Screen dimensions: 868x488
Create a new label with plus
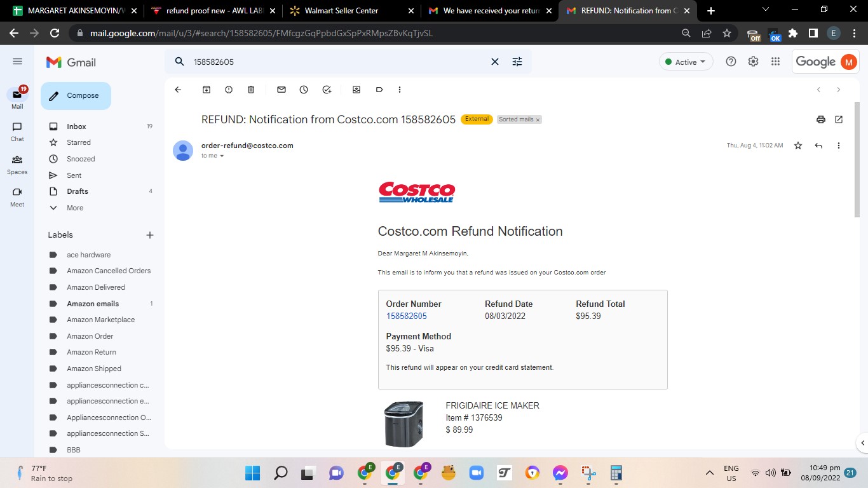[150, 235]
